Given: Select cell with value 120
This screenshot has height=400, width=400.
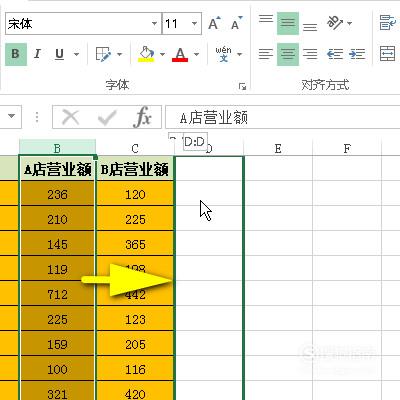Looking at the screenshot, I should tap(135, 194).
